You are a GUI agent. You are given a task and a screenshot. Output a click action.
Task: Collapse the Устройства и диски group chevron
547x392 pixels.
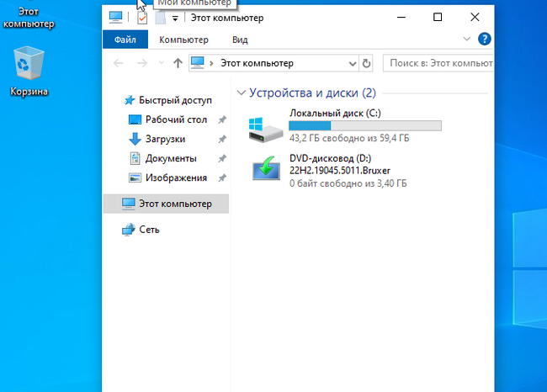241,93
